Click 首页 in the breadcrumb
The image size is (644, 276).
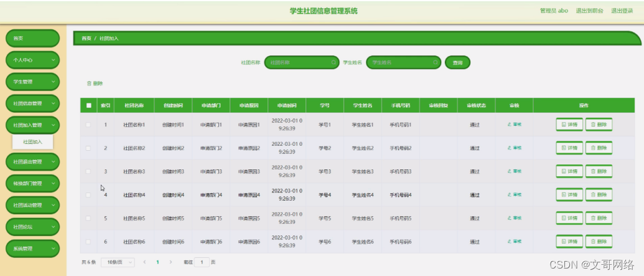(86, 38)
